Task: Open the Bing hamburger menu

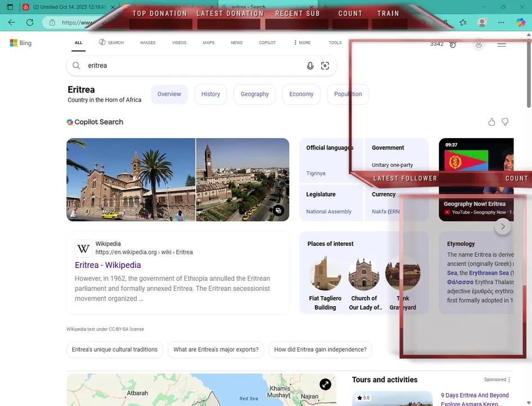Action: [x=502, y=45]
